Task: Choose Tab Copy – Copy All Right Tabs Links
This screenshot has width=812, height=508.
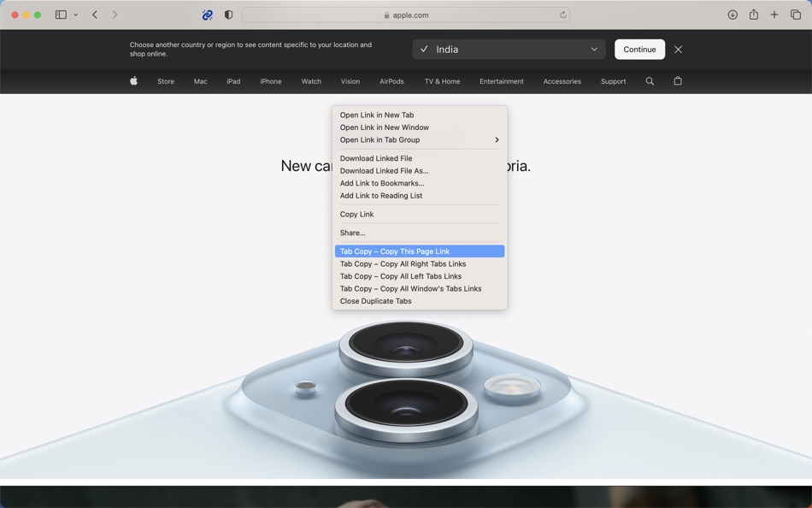Action: pos(420,264)
